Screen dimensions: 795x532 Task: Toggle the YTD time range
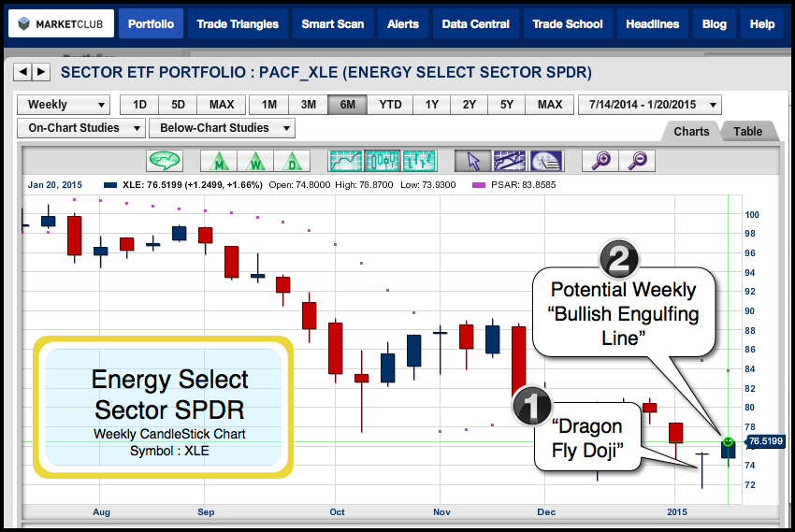click(390, 105)
